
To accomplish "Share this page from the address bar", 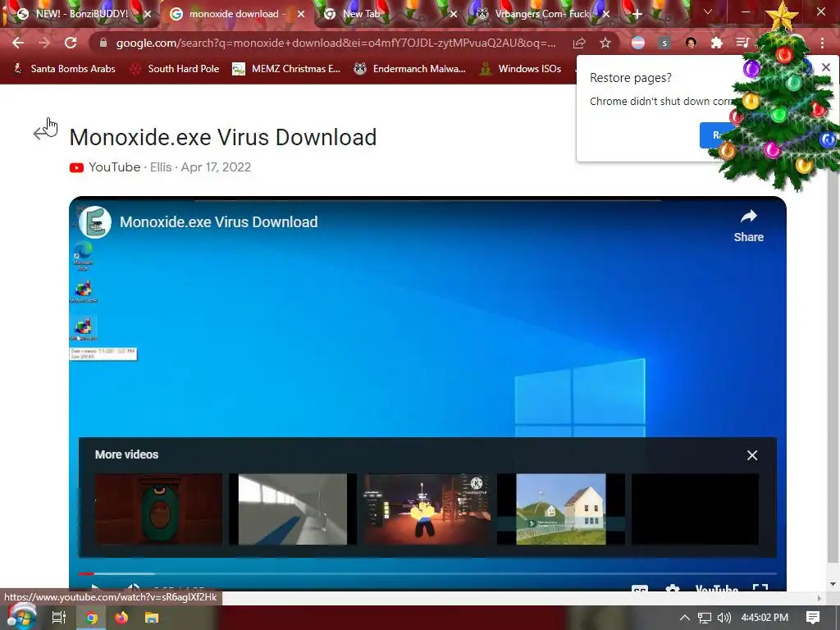I will coord(579,43).
